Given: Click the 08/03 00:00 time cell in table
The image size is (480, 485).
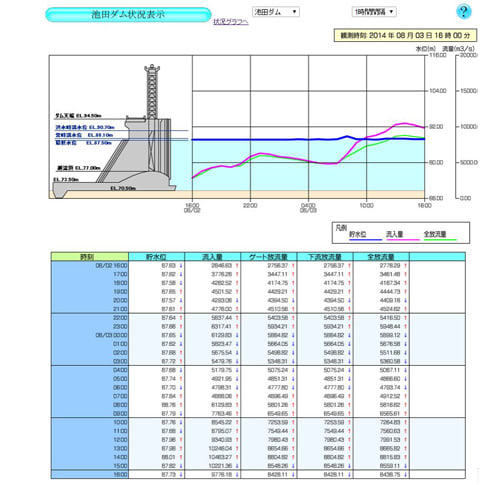Looking at the screenshot, I should click(90, 335).
